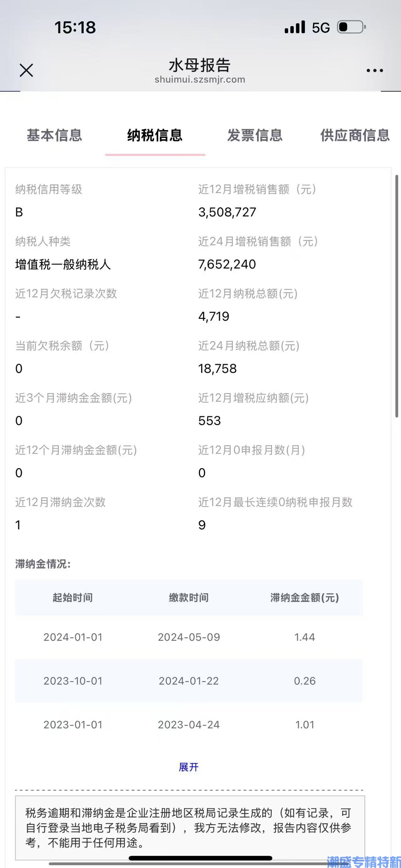Select the 2024-01-01 late fee row
Screen dimensions: 401x868
[x=189, y=637]
